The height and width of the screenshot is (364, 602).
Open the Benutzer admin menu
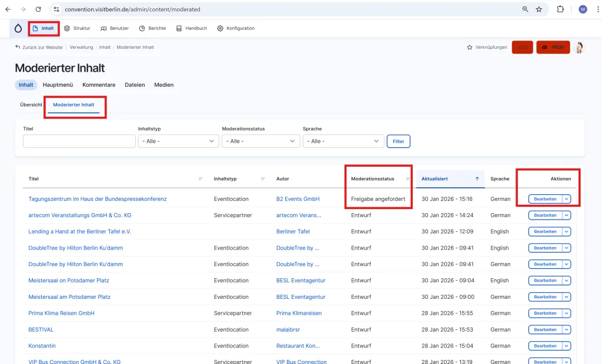click(x=114, y=28)
